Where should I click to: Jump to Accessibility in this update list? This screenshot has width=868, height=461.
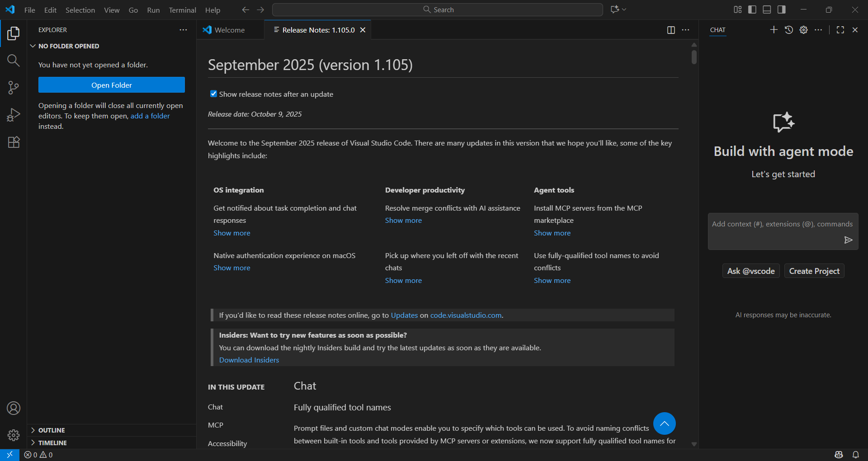[227, 443]
